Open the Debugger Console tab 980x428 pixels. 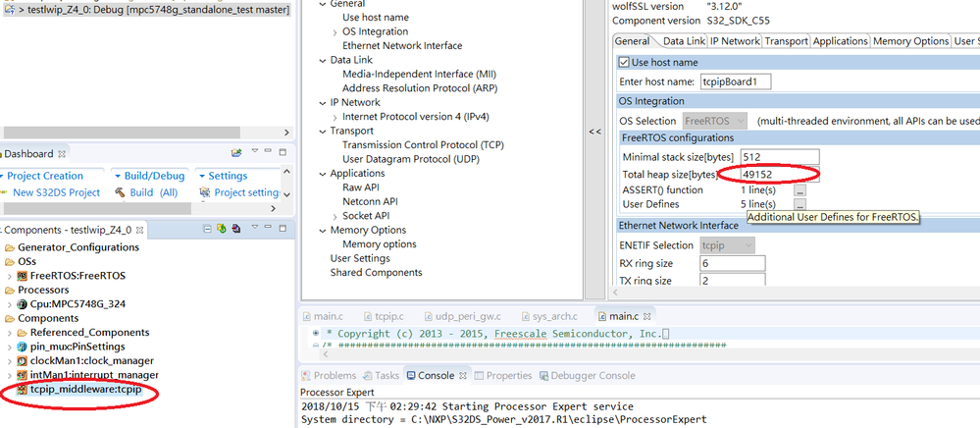tap(587, 375)
